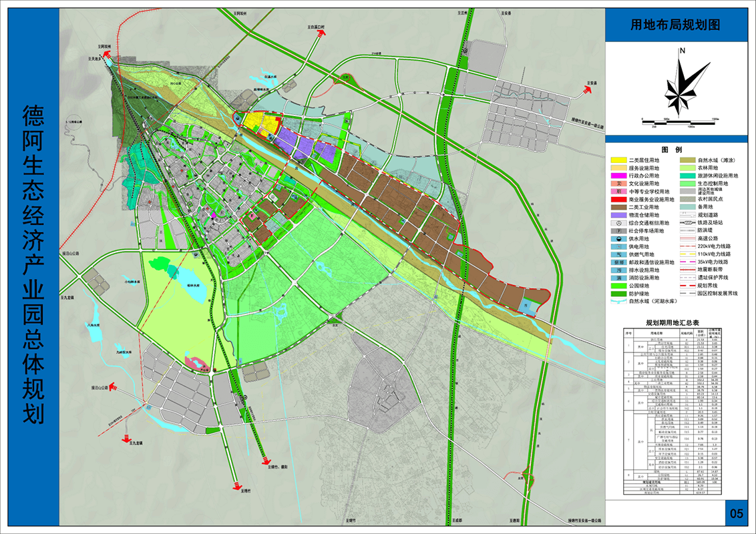Click the 用地布局规划图 title header
This screenshot has width=756, height=534.
point(676,25)
